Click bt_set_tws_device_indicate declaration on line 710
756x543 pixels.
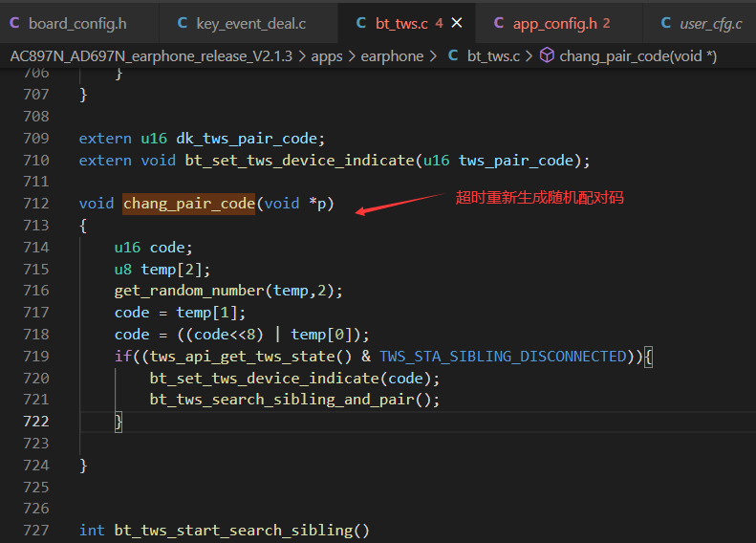click(x=299, y=161)
